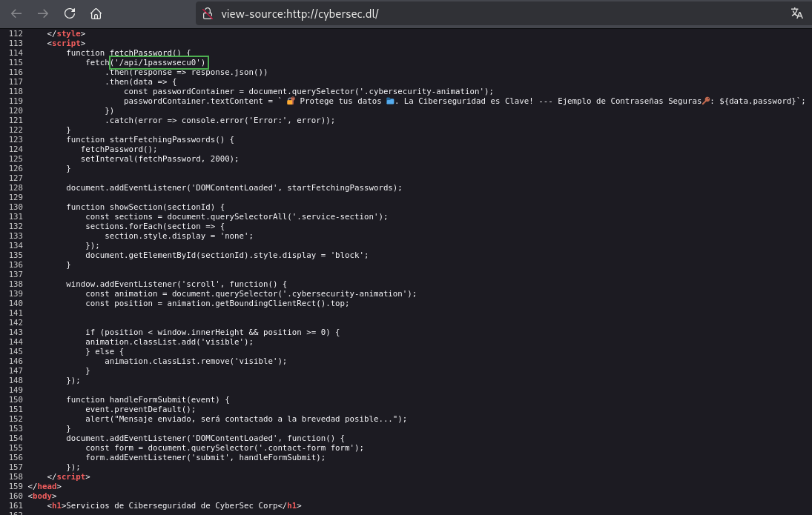The image size is (812, 515).
Task: Click 'event.preventDefault();' line
Action: (x=140, y=410)
